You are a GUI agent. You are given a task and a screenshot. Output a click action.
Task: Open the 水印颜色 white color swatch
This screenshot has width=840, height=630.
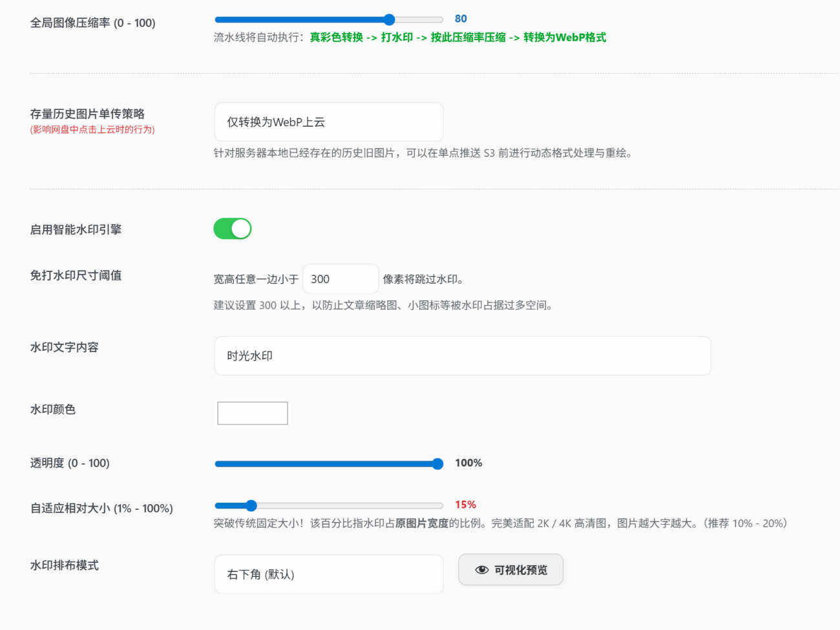[252, 414]
